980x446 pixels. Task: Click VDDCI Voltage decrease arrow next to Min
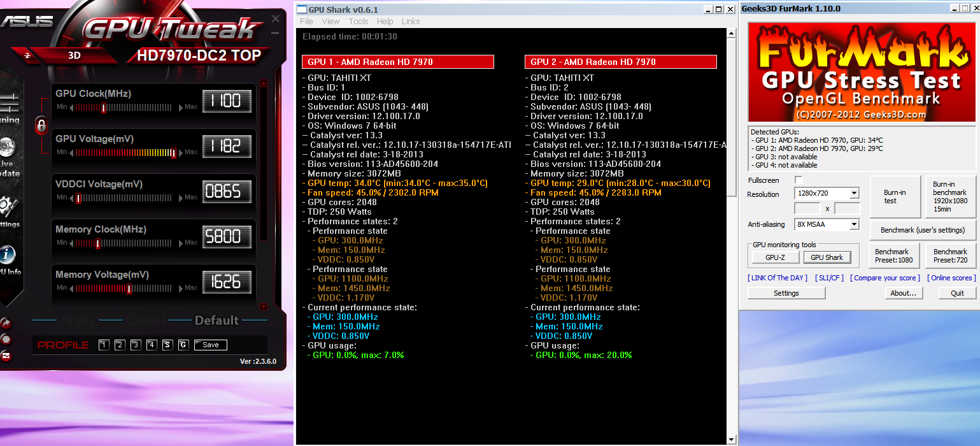click(x=72, y=198)
